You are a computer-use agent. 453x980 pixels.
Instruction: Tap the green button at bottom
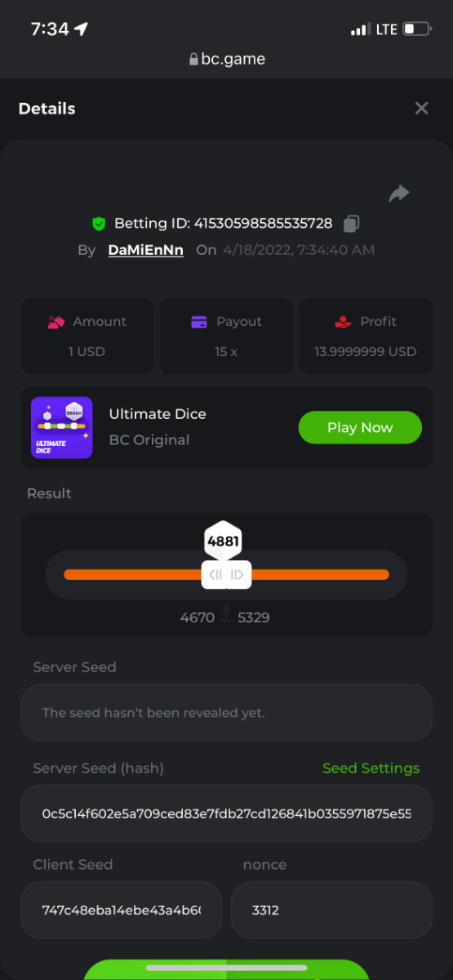[226, 969]
